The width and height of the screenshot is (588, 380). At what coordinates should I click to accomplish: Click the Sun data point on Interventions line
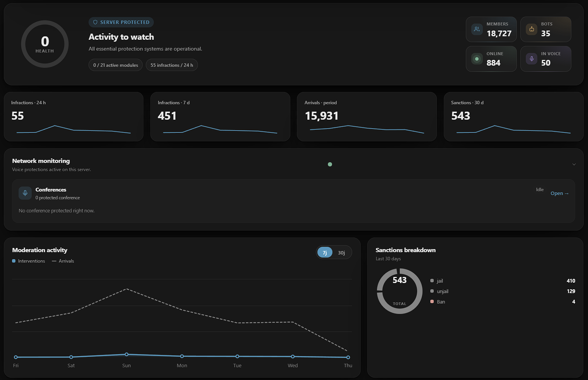coord(126,354)
